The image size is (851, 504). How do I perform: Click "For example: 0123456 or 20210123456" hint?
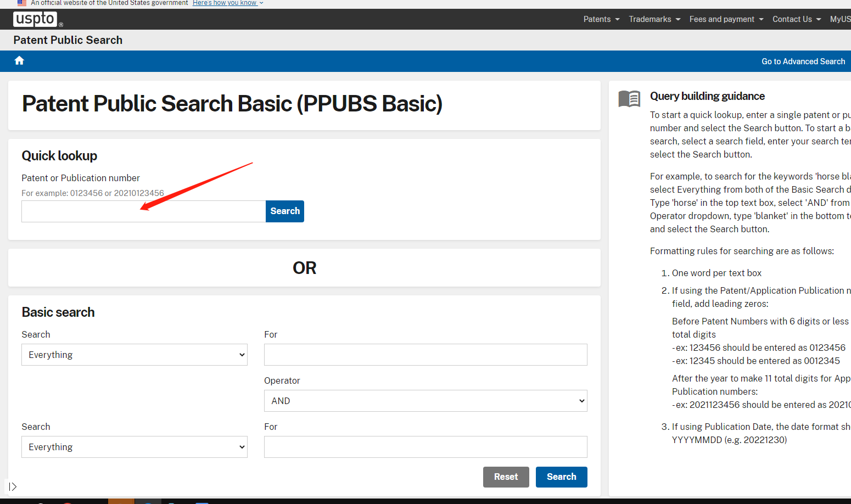click(93, 193)
